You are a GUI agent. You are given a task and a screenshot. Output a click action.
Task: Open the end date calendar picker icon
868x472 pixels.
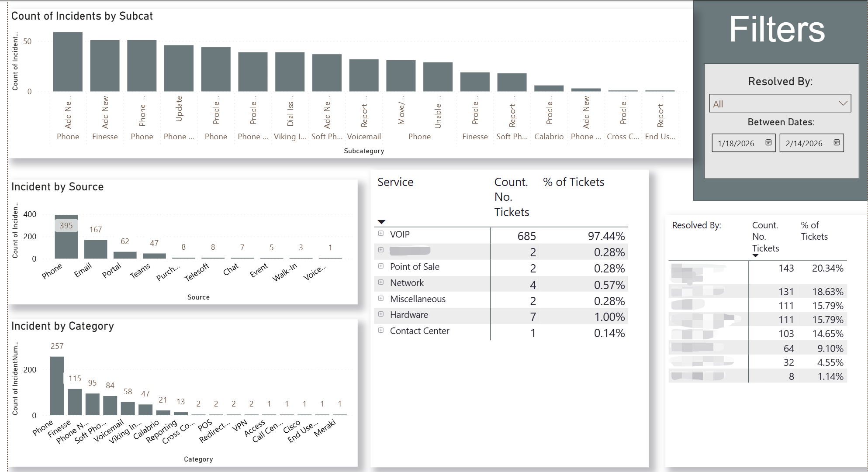(837, 143)
